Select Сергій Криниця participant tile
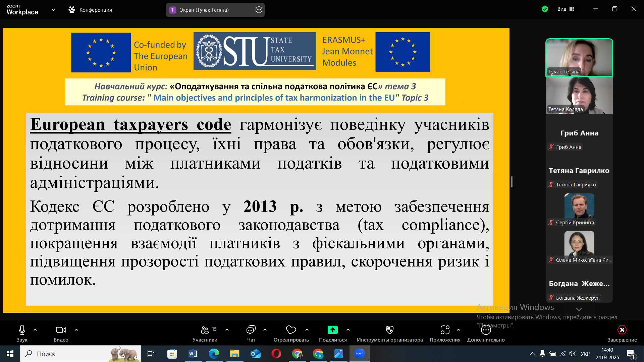Image resolution: width=644 pixels, height=362 pixels. [579, 208]
